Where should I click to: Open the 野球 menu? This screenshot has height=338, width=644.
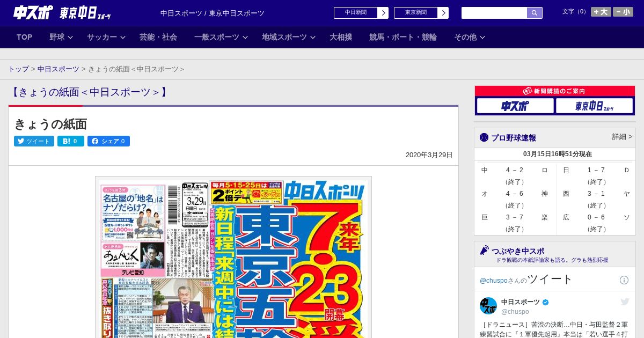click(57, 37)
